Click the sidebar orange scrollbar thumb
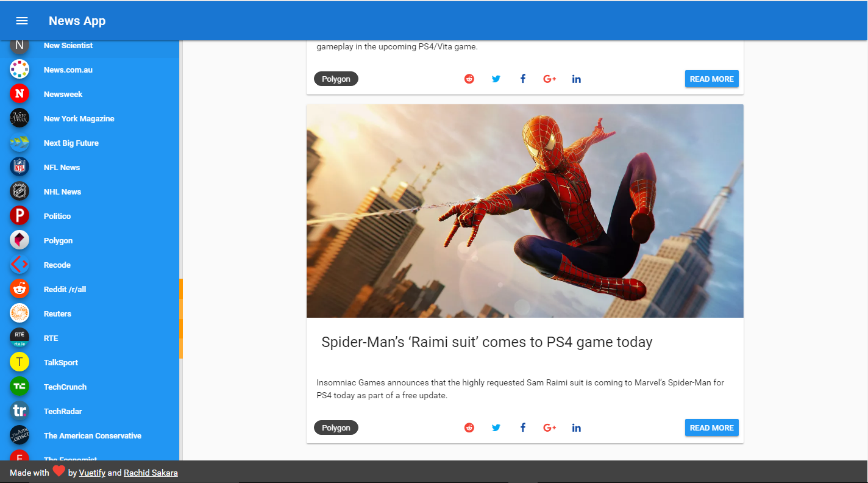The height and width of the screenshot is (483, 868). (x=181, y=318)
